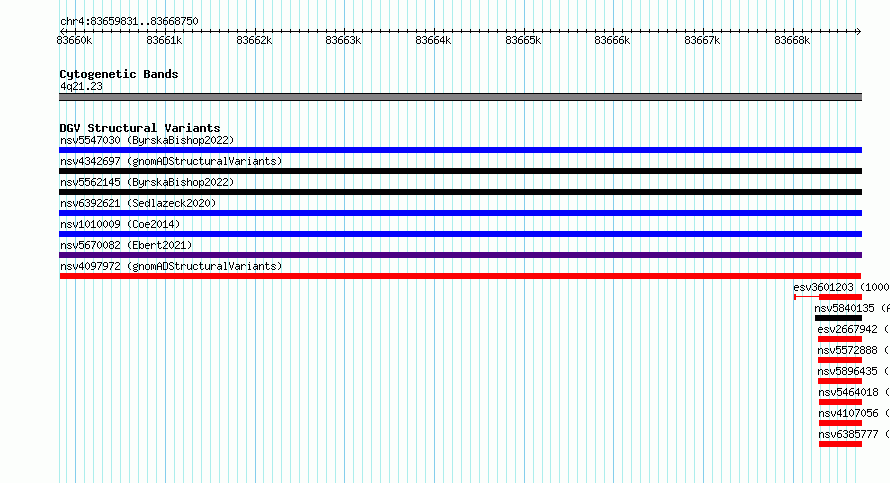The image size is (890, 483).
Task: Click the black bar under nsv5562145
Action: [x=460, y=192]
